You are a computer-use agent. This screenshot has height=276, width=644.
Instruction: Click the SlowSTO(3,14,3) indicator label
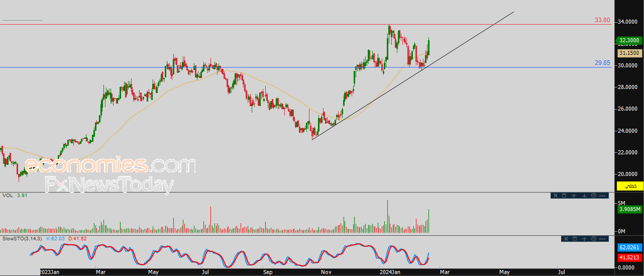tap(22, 238)
